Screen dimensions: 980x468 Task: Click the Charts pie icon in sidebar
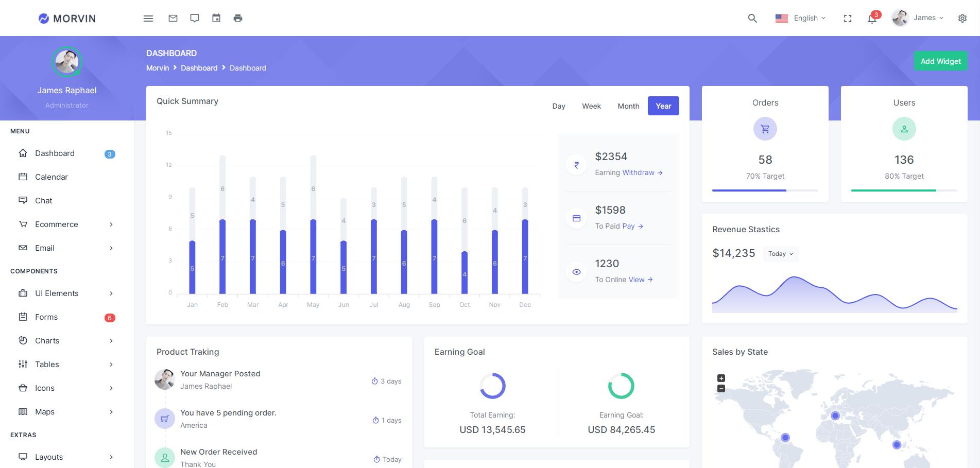click(23, 340)
